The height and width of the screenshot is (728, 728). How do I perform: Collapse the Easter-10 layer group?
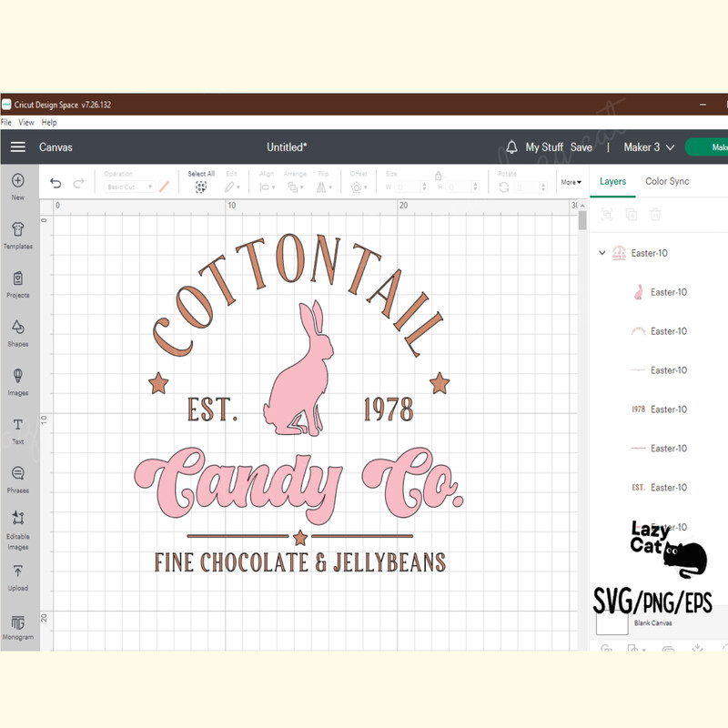click(x=602, y=253)
